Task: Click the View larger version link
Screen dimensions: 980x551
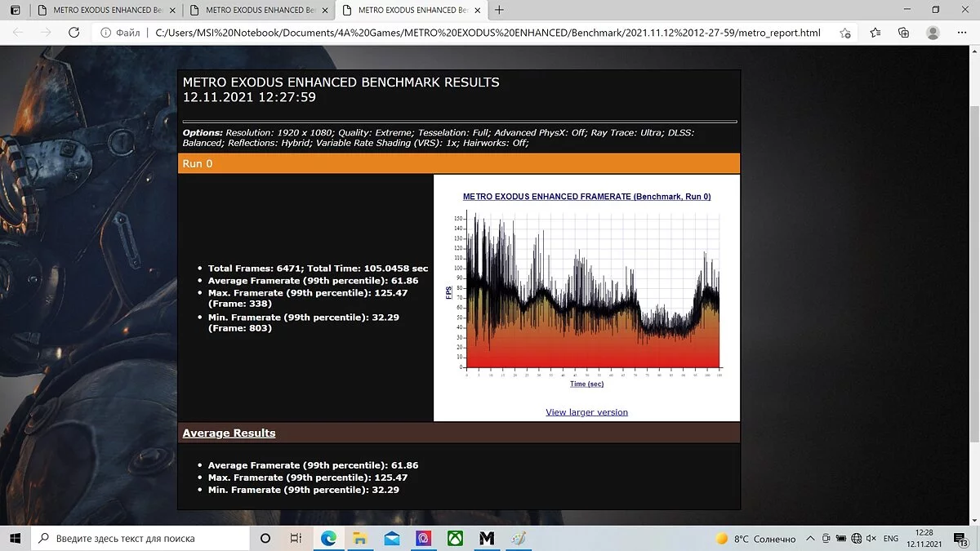Action: [x=586, y=412]
